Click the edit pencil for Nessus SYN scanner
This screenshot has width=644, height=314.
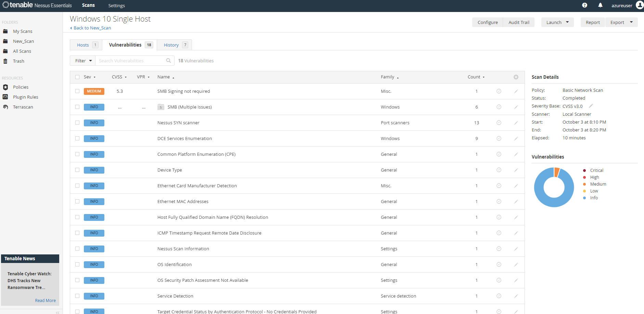(x=516, y=123)
